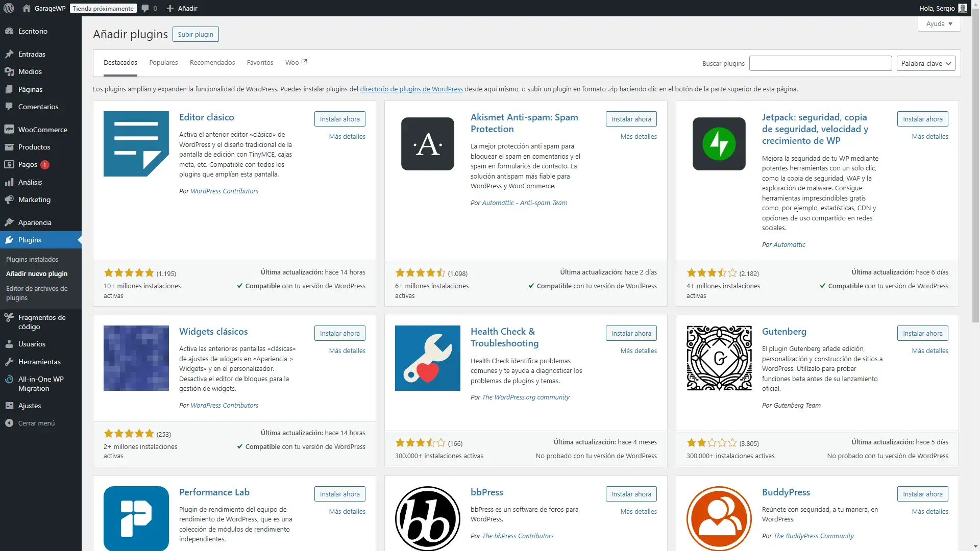Click the Usuarios person icon
980x551 pixels.
point(9,344)
